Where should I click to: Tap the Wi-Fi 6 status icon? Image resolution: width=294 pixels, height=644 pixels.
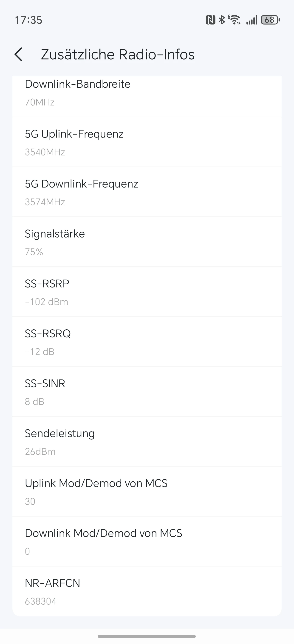pyautogui.click(x=234, y=20)
